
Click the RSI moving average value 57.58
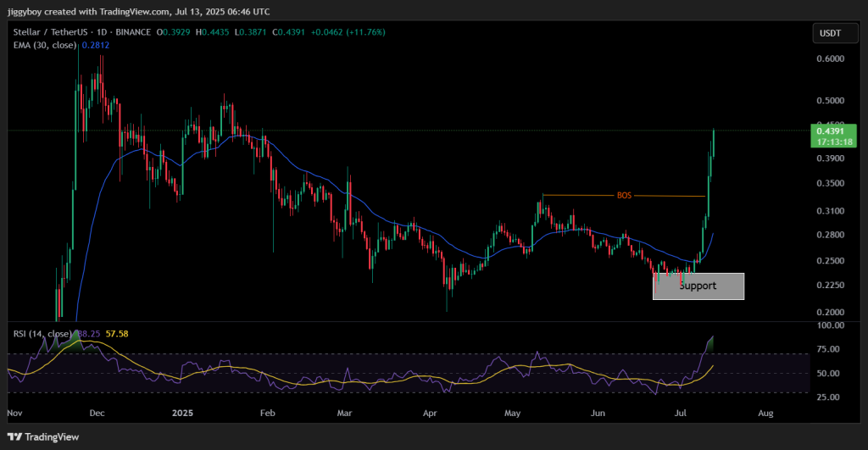117,334
